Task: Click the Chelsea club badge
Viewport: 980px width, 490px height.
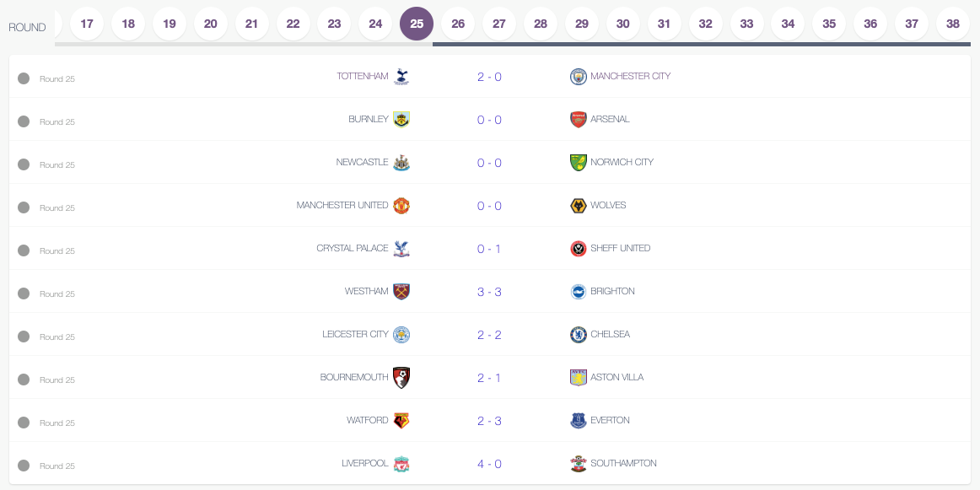Action: pyautogui.click(x=578, y=334)
